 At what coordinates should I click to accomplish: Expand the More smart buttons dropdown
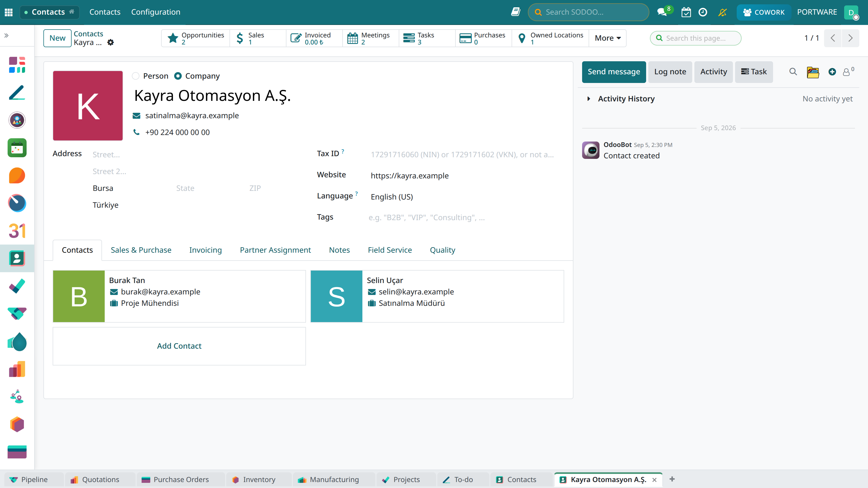click(608, 38)
